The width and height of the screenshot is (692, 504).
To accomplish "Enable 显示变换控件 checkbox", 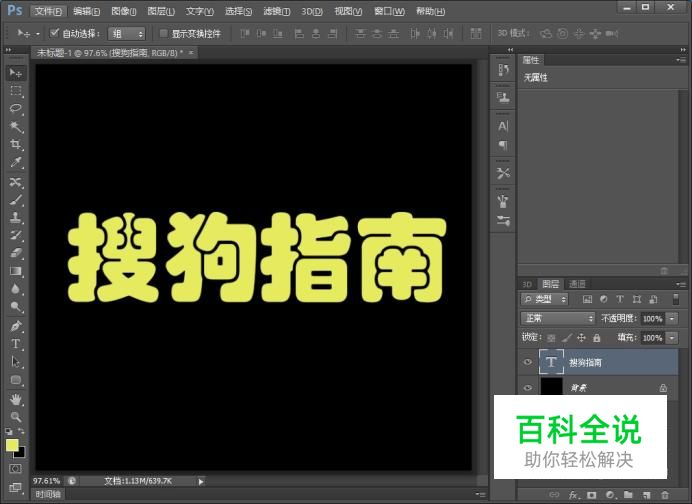I will [x=163, y=33].
